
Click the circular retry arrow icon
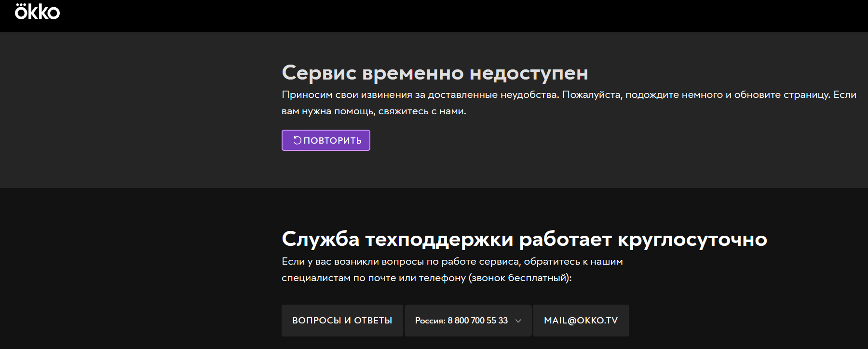297,140
